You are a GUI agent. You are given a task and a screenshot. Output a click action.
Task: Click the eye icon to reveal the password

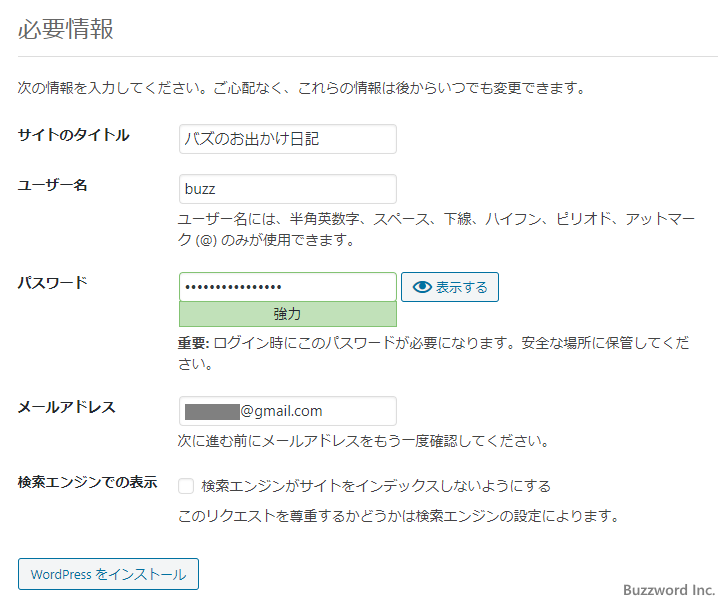[422, 287]
